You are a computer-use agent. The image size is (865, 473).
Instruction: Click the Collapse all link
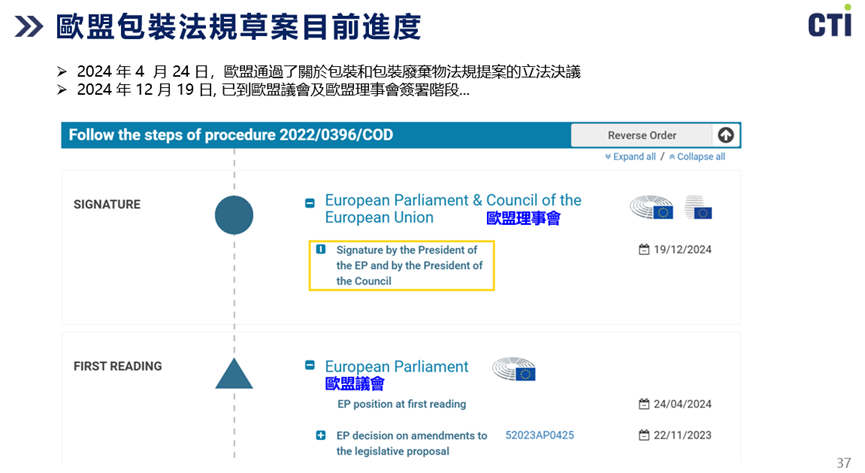tap(697, 157)
